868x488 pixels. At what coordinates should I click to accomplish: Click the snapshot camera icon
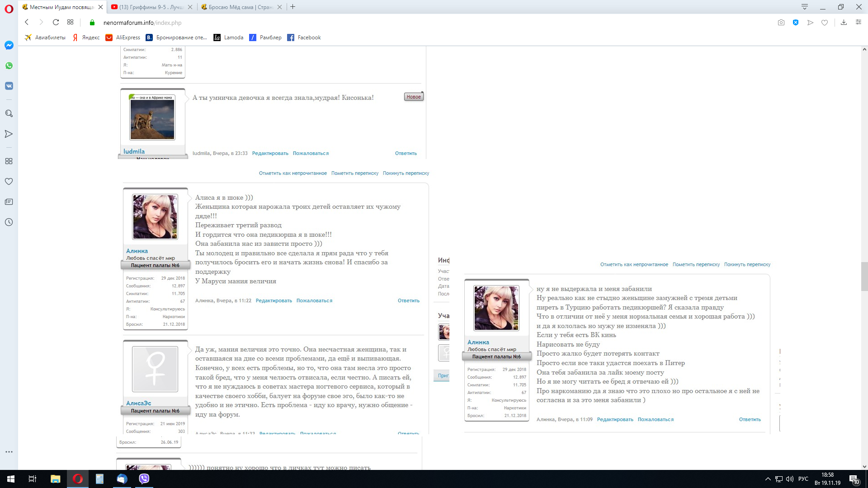click(781, 23)
